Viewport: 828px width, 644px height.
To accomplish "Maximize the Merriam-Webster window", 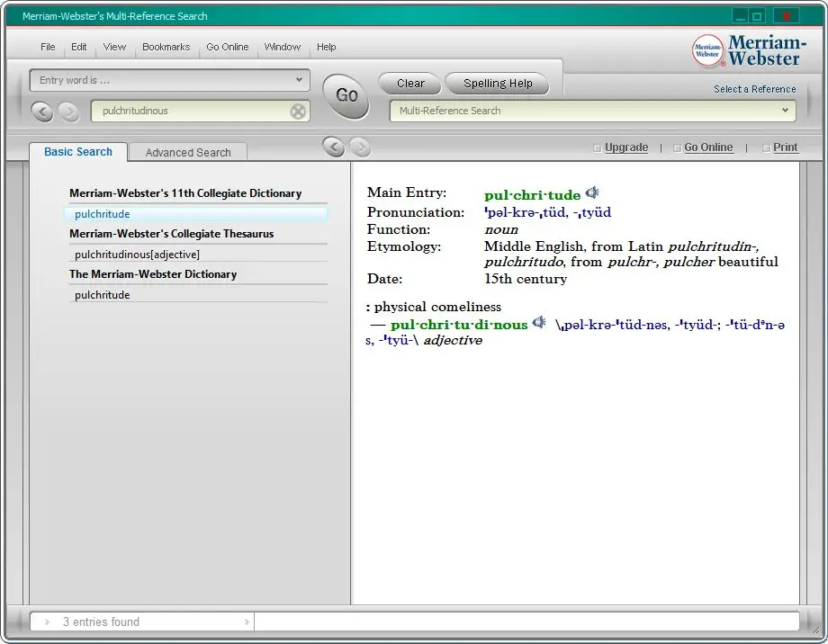I will [757, 16].
